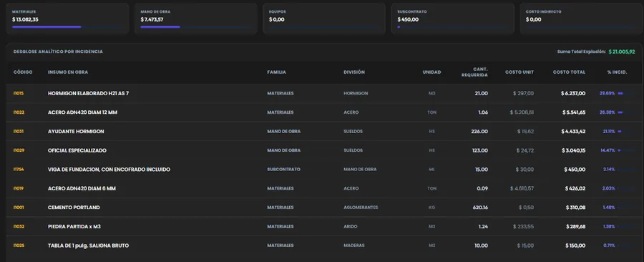
Task: Sort by the Cant. Requerida header
Action: [x=474, y=72]
